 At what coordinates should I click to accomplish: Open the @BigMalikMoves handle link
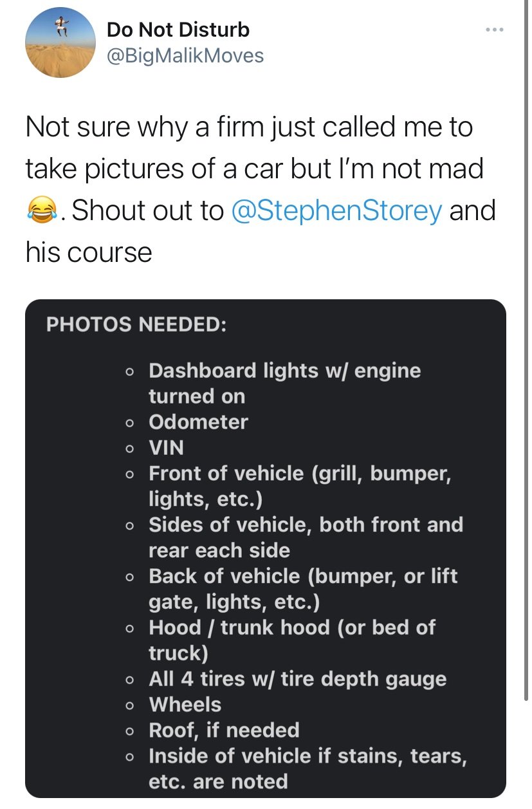point(185,55)
